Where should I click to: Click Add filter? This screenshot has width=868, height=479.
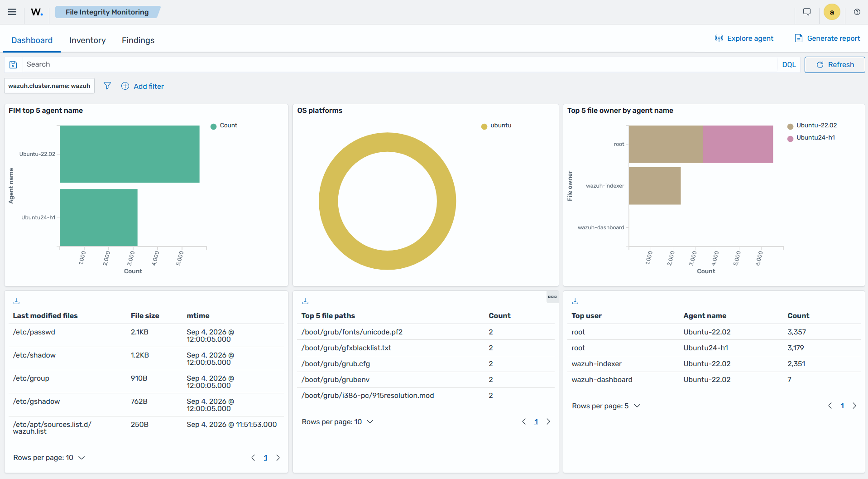click(143, 86)
